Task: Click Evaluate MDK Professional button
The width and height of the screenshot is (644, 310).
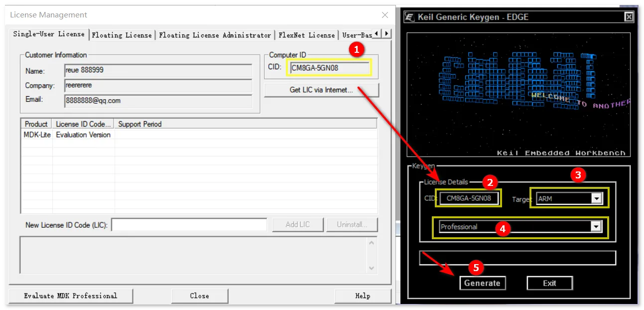Action: [x=71, y=296]
